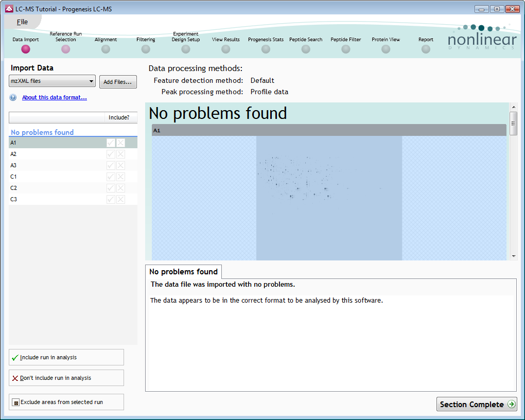Tick the exclude cross for run C3
This screenshot has width=525, height=420.
pyautogui.click(x=120, y=200)
